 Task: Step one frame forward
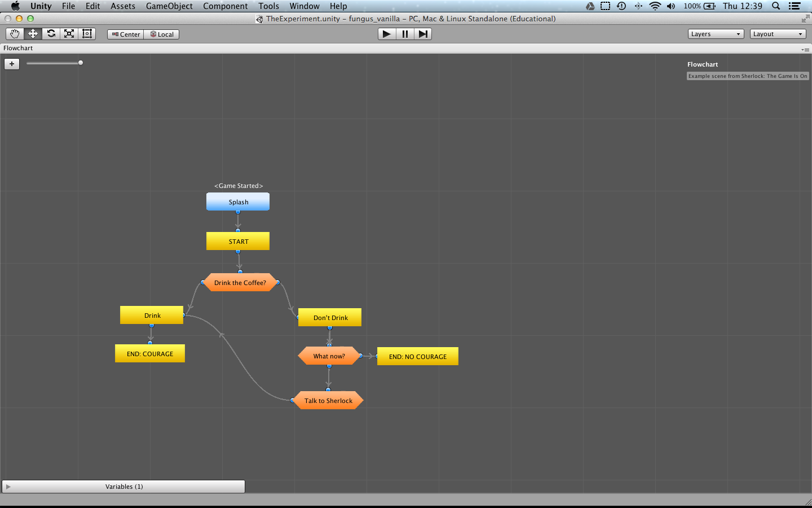click(423, 34)
